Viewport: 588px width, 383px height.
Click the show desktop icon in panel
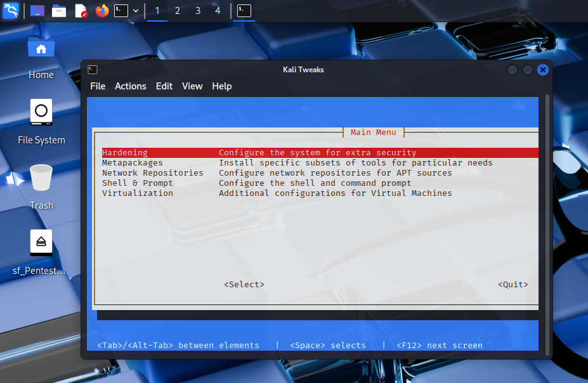point(37,11)
